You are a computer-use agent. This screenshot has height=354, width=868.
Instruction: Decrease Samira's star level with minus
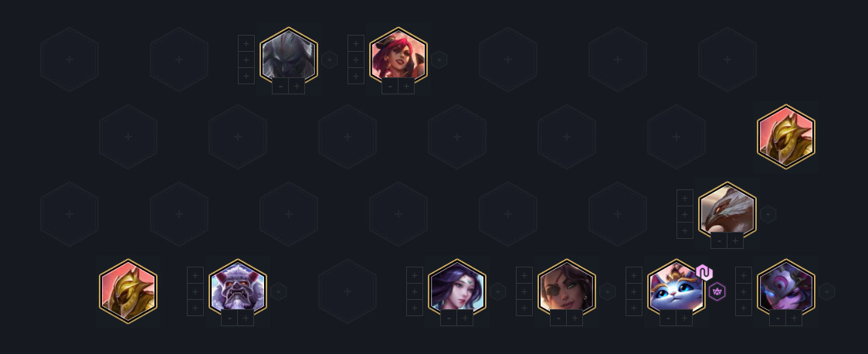click(558, 318)
